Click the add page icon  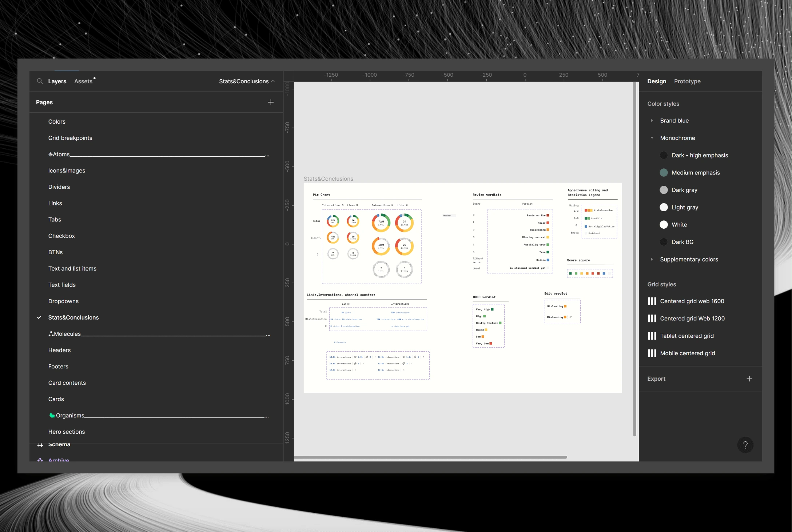[x=271, y=102]
